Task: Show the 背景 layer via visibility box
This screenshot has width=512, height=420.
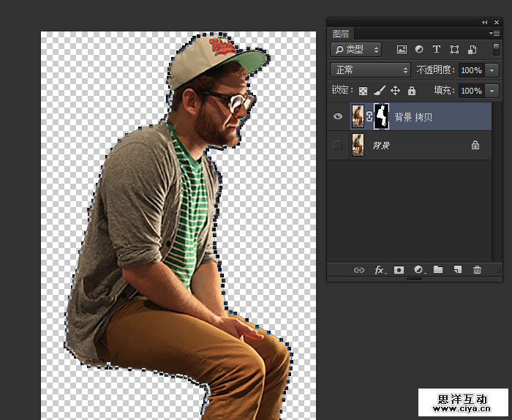Action: coord(338,145)
